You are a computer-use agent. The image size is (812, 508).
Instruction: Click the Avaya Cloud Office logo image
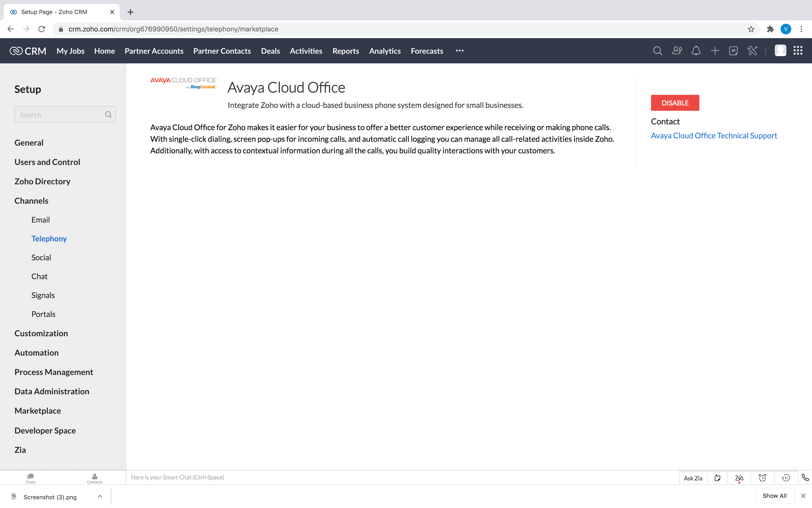pos(184,83)
